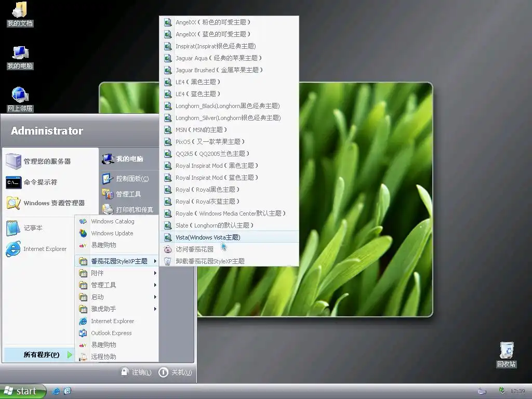The height and width of the screenshot is (399, 532).
Task: Click 关机(U) shut down button
Action: click(x=176, y=372)
